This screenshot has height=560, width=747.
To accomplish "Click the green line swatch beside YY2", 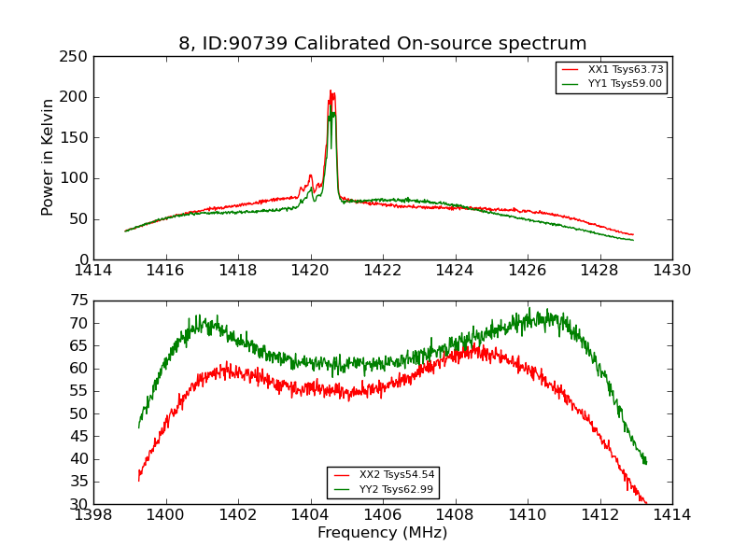I will pos(342,489).
